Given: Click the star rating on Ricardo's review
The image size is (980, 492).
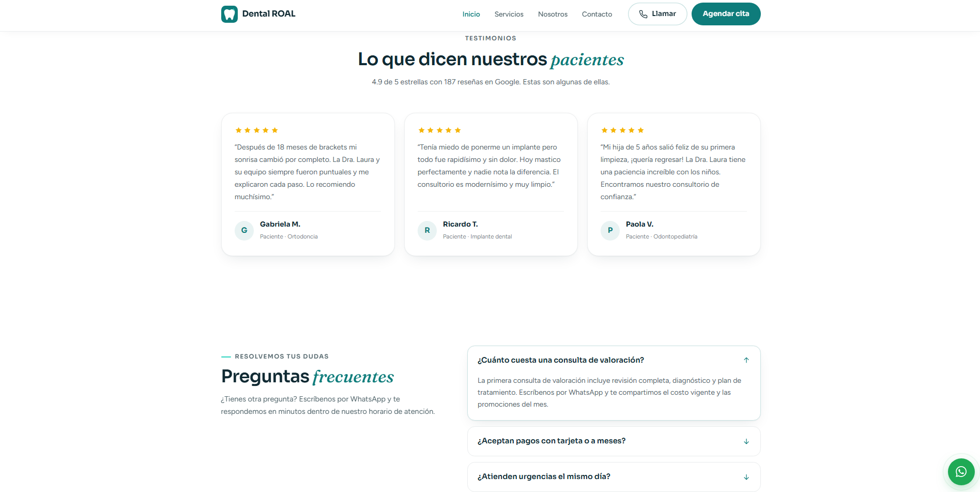Looking at the screenshot, I should 439,130.
